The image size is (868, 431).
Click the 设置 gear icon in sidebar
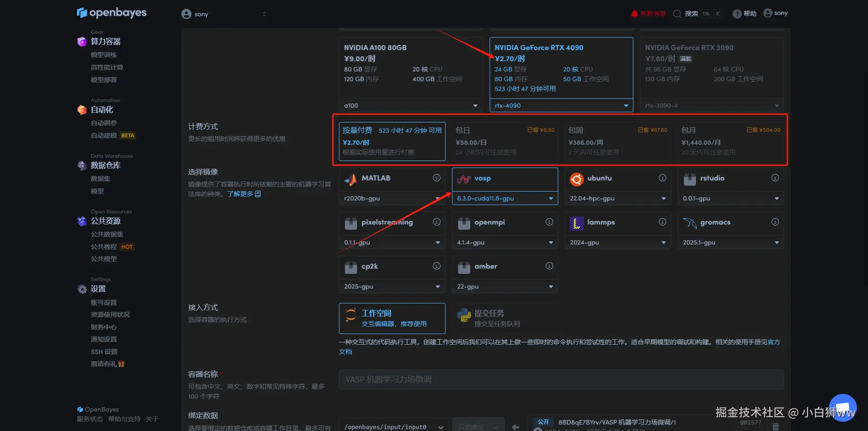[x=82, y=289]
